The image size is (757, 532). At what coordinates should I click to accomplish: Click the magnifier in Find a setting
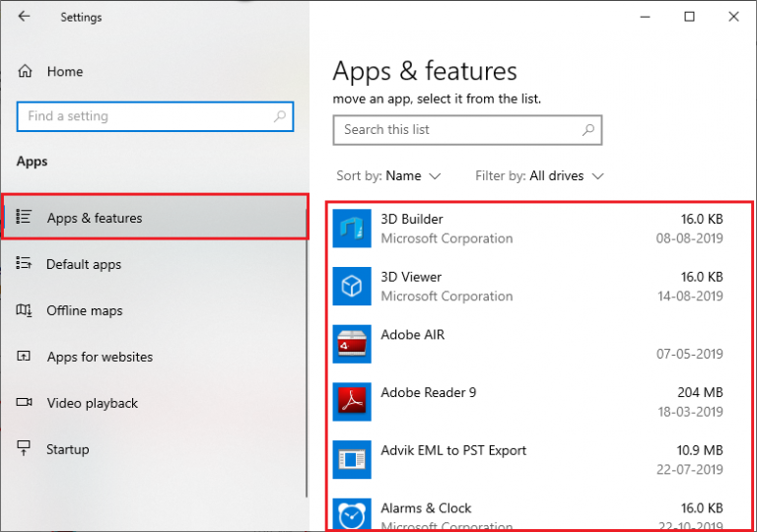[x=280, y=116]
